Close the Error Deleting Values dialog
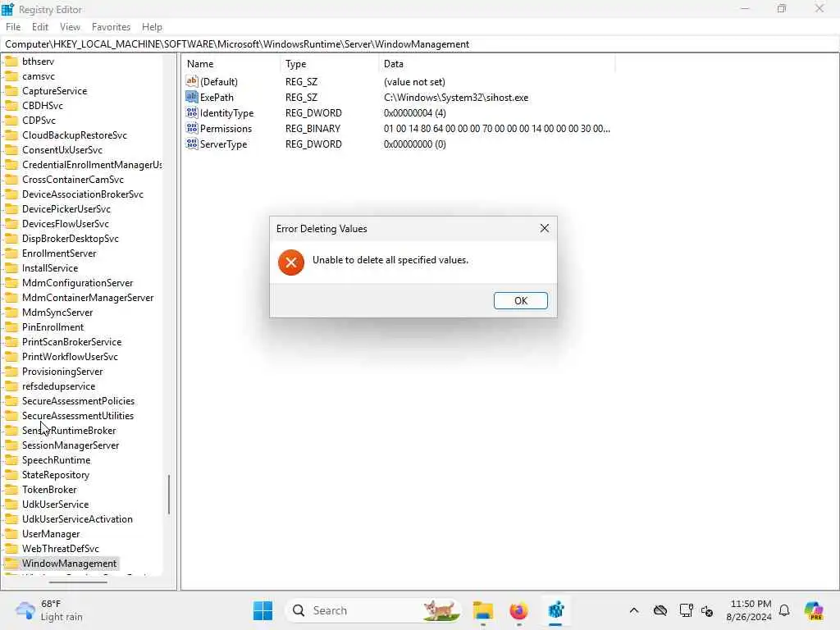This screenshot has width=840, height=630. click(x=545, y=228)
